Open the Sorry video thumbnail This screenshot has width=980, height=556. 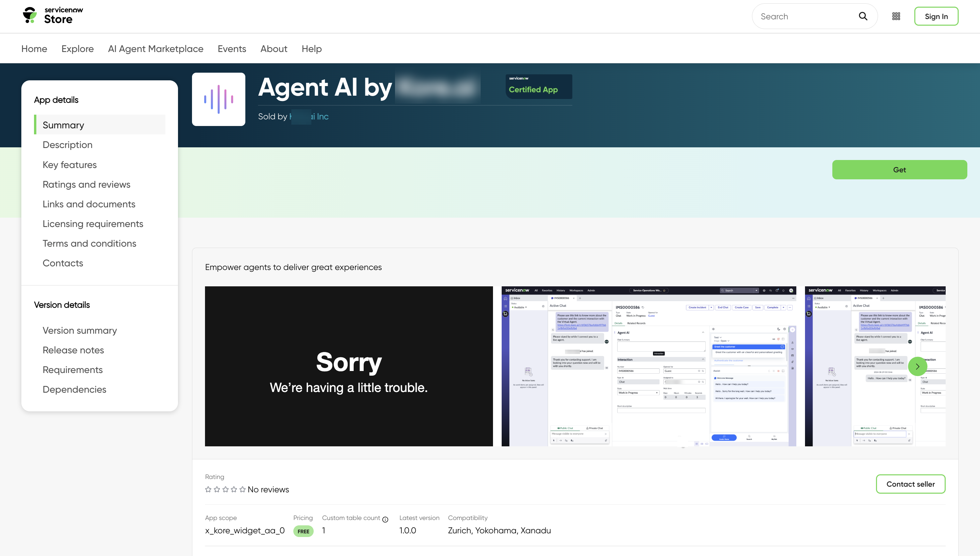(x=349, y=366)
